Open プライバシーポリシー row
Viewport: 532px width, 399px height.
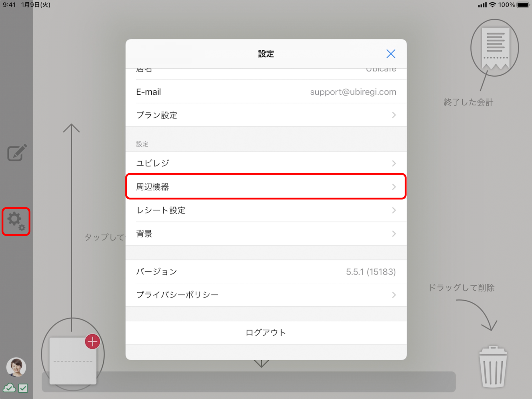[266, 295]
